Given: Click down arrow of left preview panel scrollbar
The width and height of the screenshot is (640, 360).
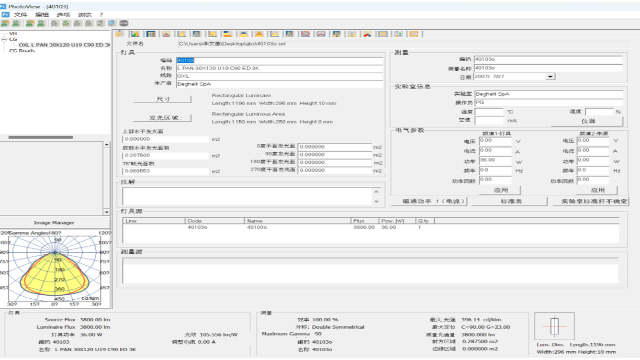Looking at the screenshot, I should [x=107, y=212].
